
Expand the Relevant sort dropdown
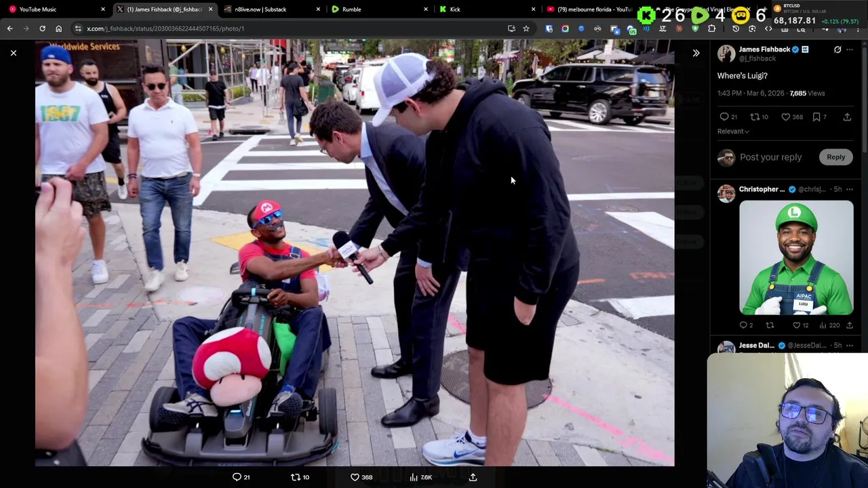pyautogui.click(x=733, y=131)
